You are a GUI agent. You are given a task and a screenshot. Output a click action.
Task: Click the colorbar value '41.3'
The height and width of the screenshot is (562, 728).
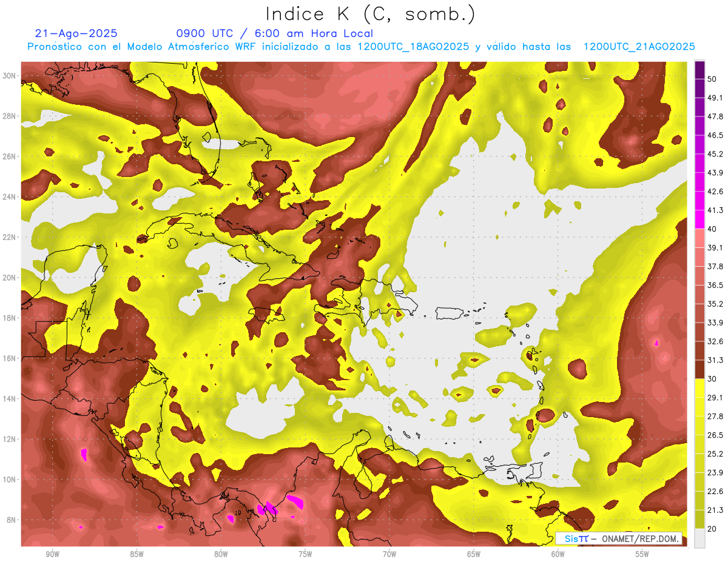click(x=715, y=210)
